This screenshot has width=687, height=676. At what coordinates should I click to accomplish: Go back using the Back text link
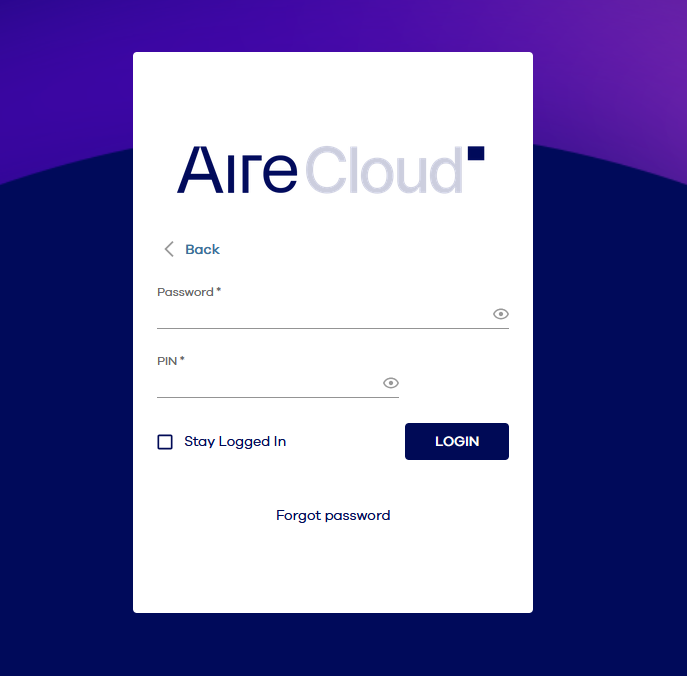[x=202, y=249]
